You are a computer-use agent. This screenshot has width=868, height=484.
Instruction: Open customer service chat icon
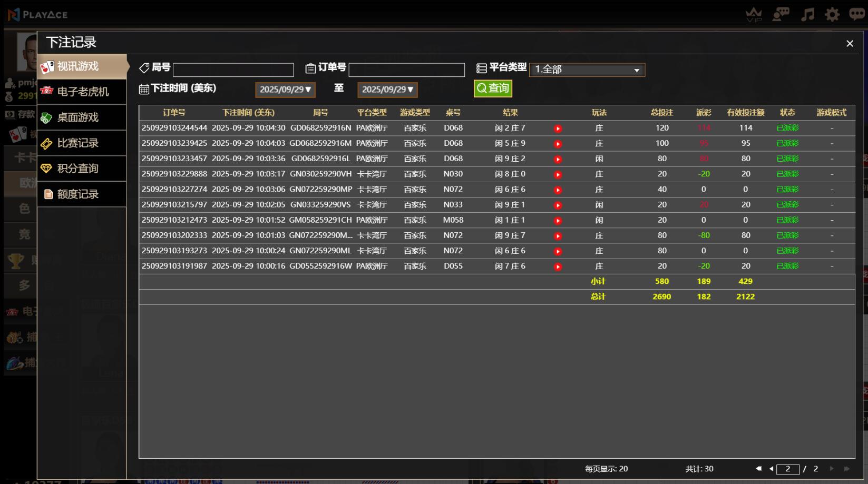(x=781, y=14)
